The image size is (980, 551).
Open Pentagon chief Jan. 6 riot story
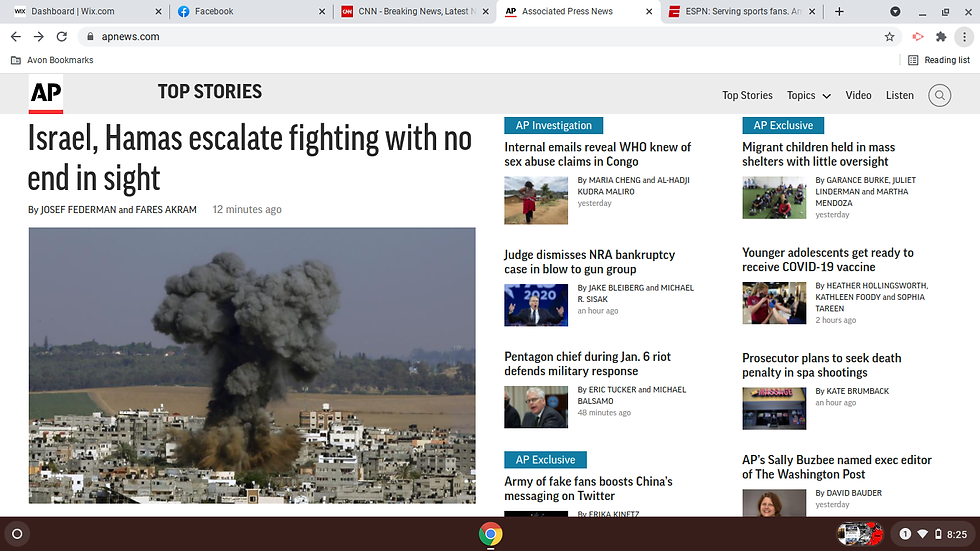pos(588,364)
